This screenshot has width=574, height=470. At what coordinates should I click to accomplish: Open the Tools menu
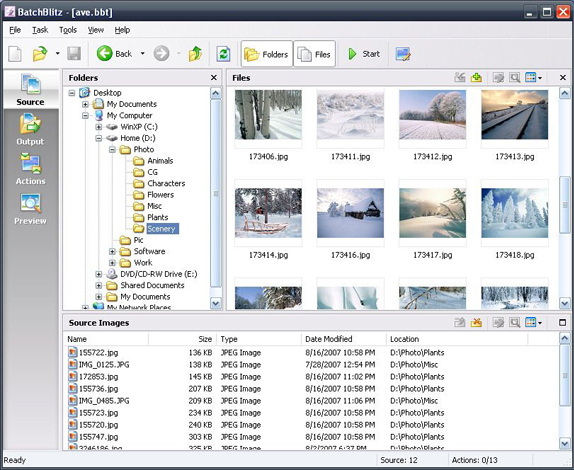[68, 30]
